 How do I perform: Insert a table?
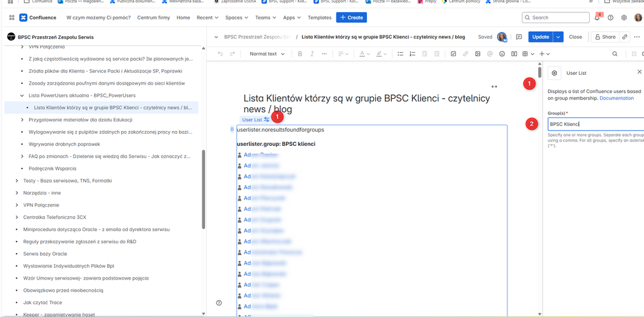[525, 54]
